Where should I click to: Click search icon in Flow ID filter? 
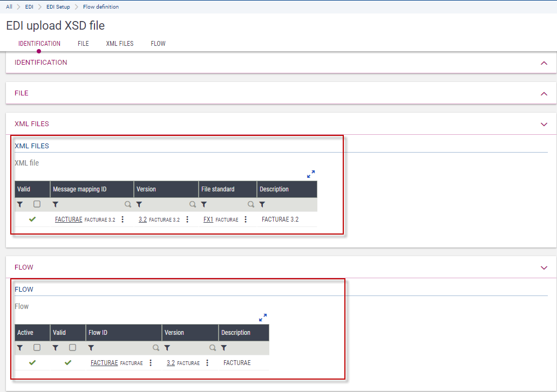tap(156, 348)
